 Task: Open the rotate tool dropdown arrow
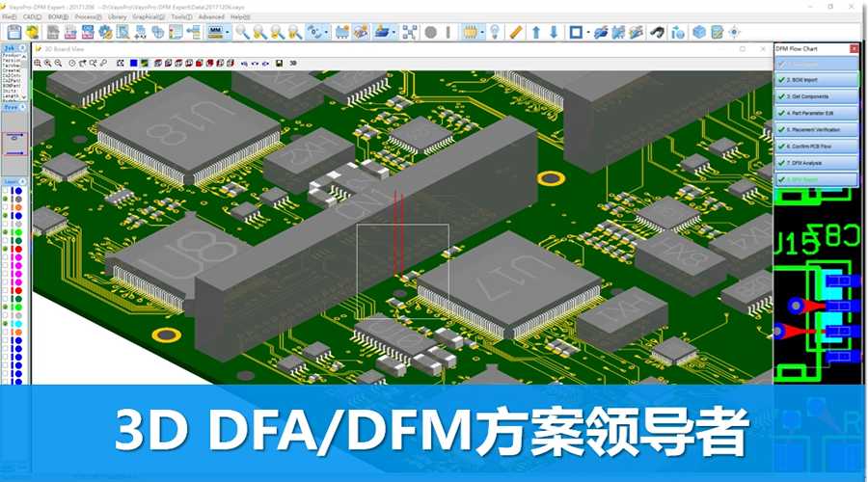(326, 33)
